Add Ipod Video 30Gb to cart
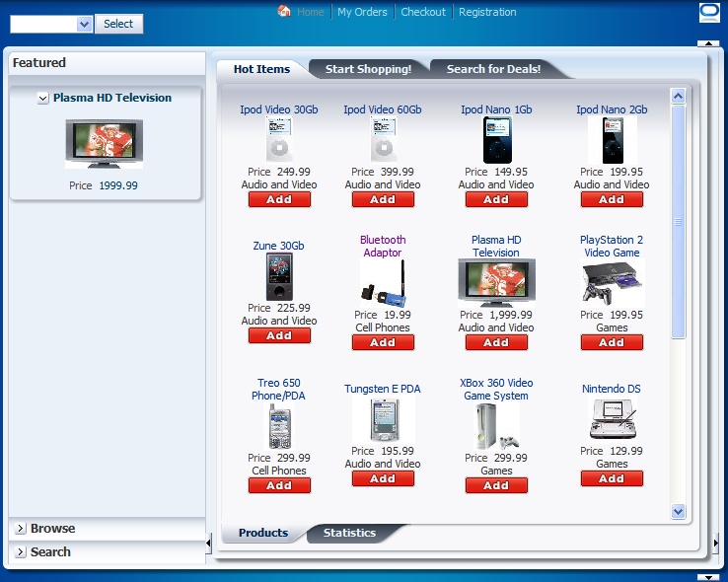 (x=279, y=199)
